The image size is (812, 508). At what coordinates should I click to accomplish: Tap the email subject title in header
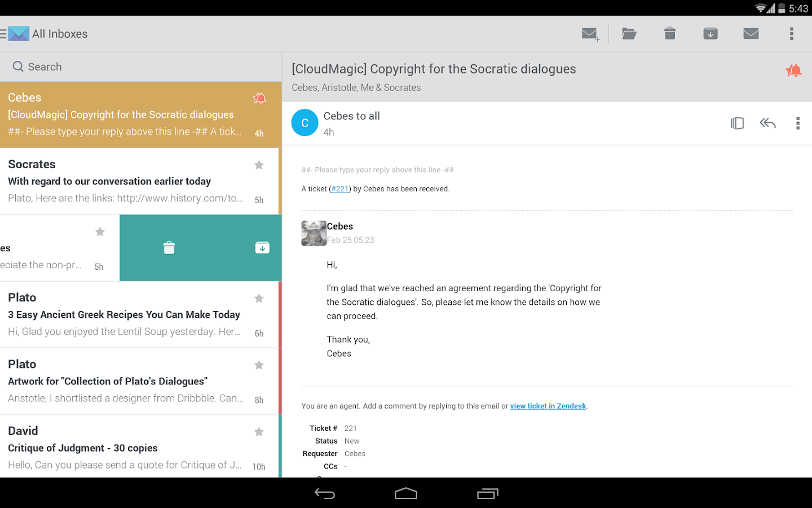tap(434, 69)
